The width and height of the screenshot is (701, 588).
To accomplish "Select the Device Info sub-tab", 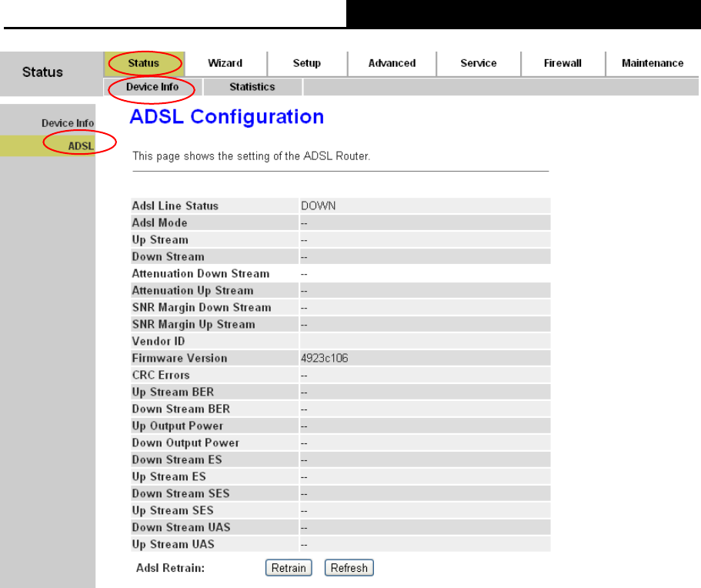I will [152, 87].
